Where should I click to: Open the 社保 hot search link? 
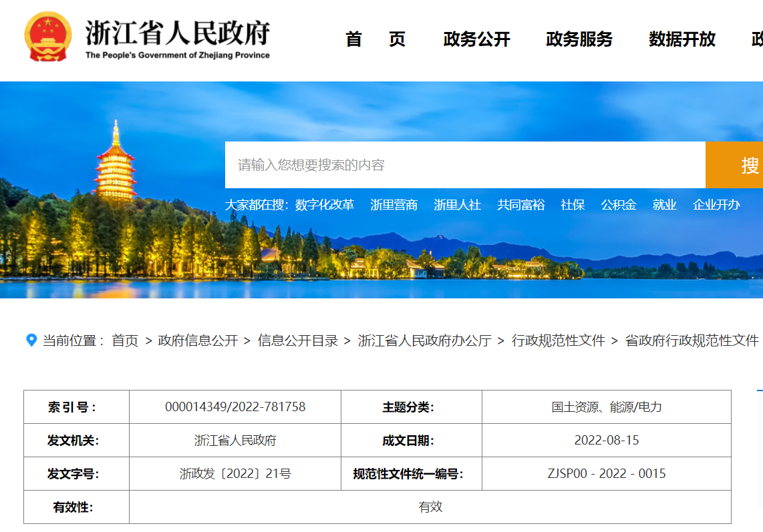(573, 205)
